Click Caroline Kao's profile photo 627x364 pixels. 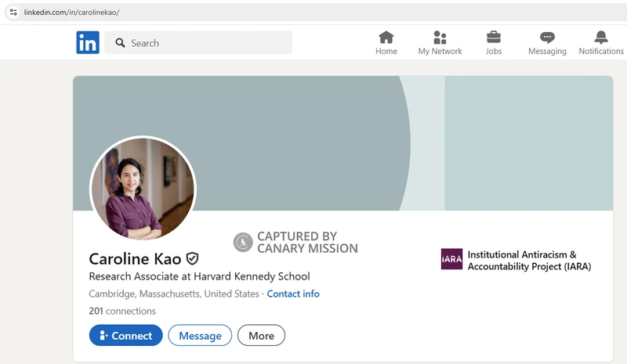click(143, 189)
